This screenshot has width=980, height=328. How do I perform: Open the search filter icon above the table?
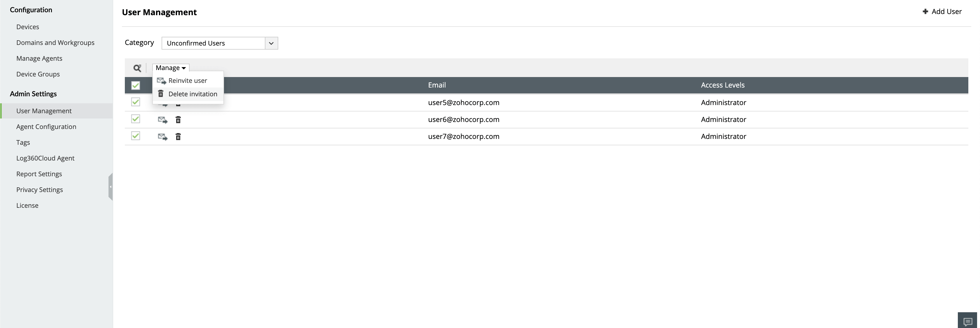coord(137,68)
